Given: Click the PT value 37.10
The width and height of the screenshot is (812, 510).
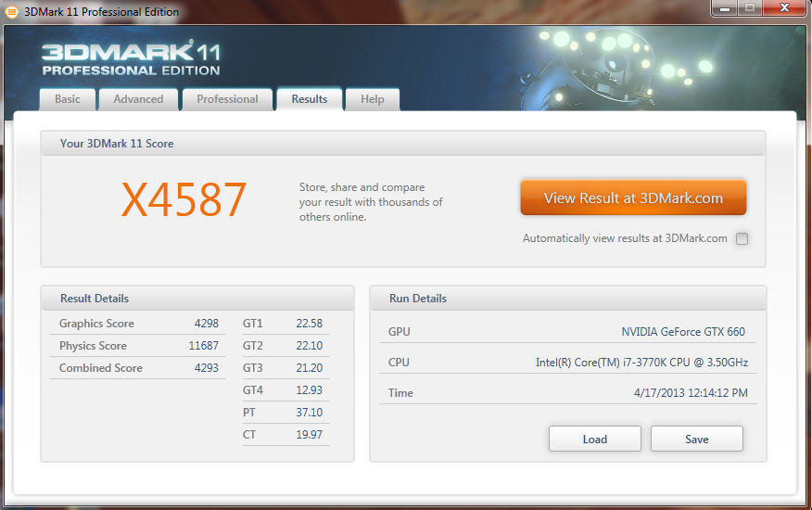Looking at the screenshot, I should [x=310, y=413].
